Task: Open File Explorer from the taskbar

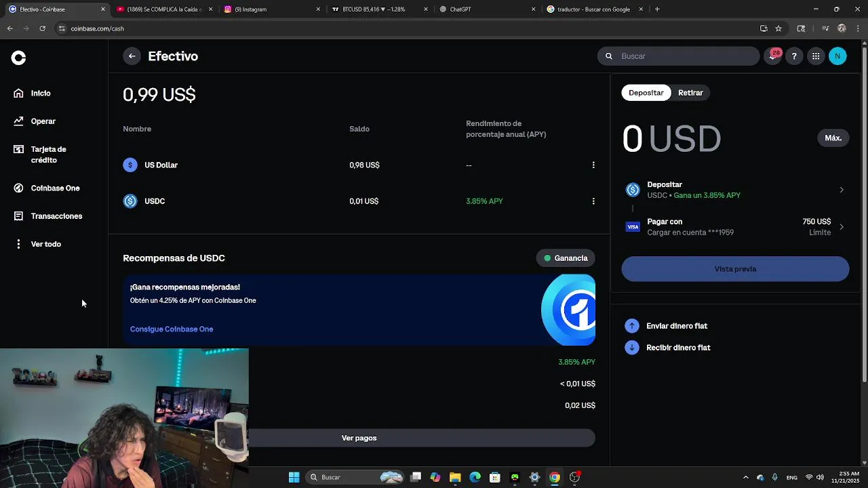Action: [x=455, y=477]
